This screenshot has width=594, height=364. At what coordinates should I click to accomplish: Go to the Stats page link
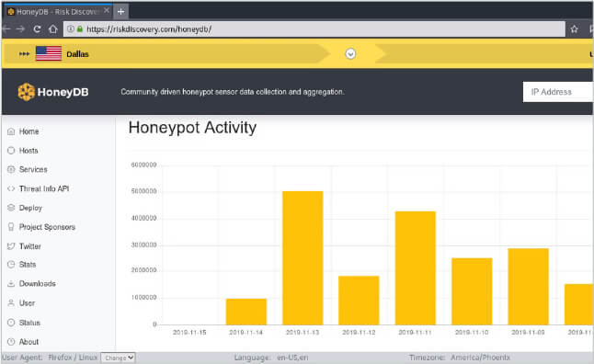pyautogui.click(x=28, y=265)
